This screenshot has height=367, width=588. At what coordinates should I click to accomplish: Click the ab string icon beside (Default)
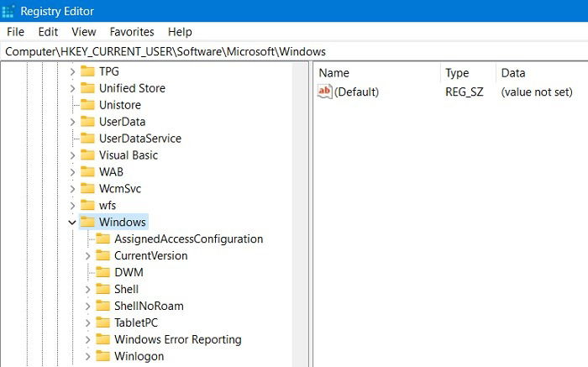(x=324, y=92)
